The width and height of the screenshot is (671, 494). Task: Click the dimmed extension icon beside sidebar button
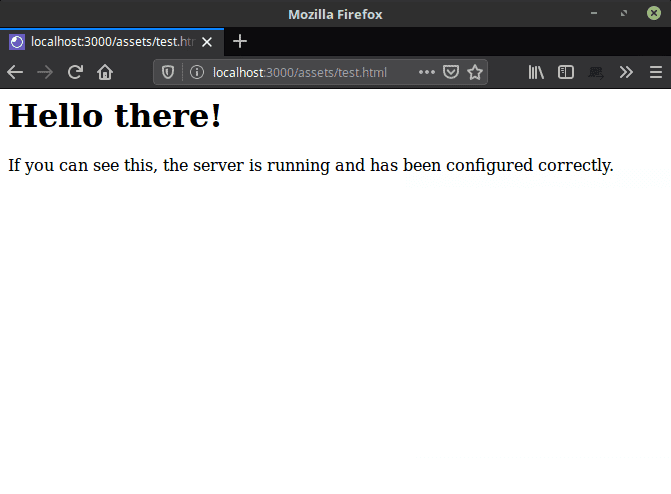pyautogui.click(x=596, y=72)
